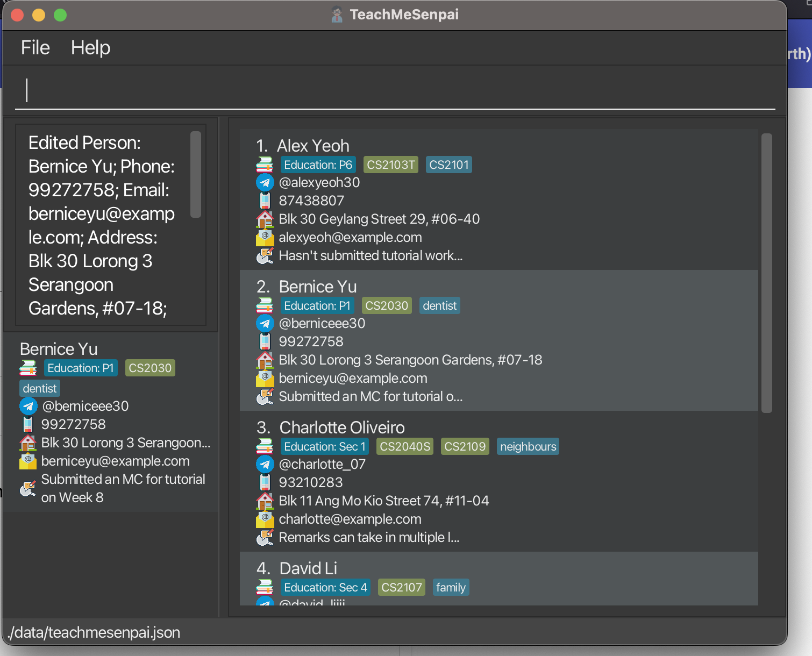
Task: Click the education books icon for Charlotte Oliveiro
Action: (x=265, y=446)
